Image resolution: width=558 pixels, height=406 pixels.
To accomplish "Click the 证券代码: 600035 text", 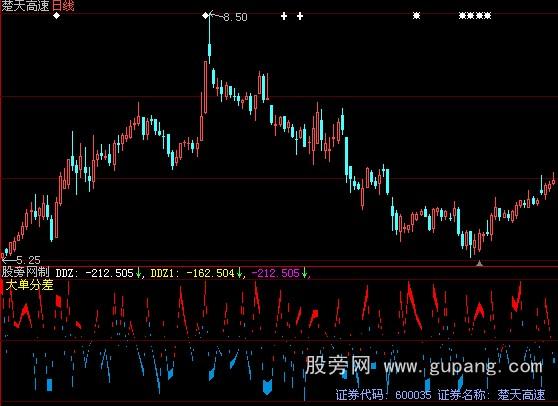I will tap(383, 395).
